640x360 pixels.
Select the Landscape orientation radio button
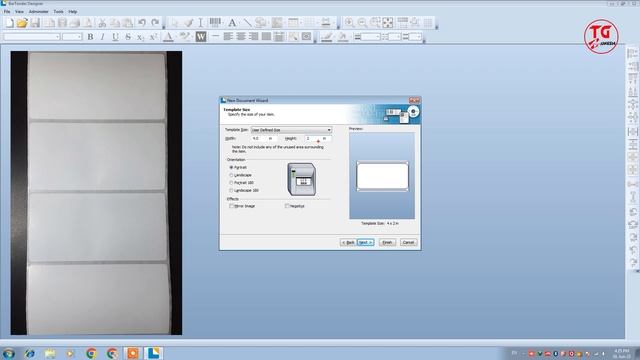pyautogui.click(x=231, y=175)
